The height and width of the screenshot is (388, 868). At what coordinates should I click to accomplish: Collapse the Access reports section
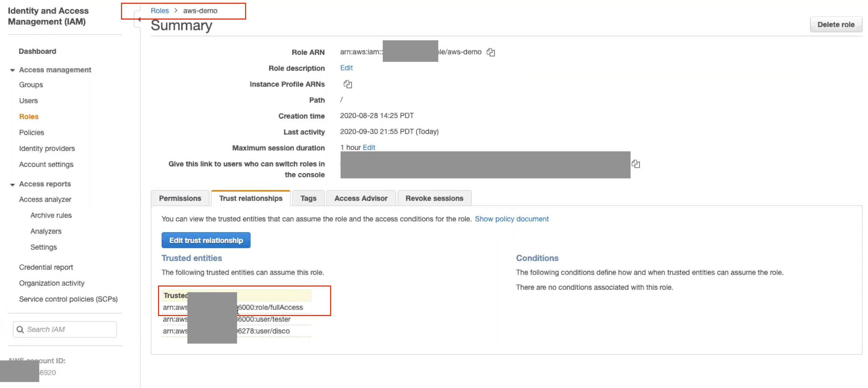tap(12, 184)
